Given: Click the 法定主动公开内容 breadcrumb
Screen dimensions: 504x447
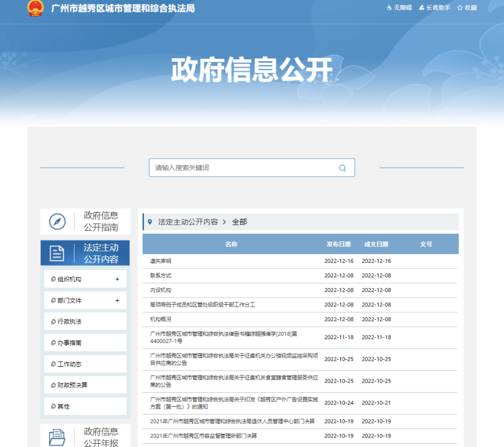Looking at the screenshot, I should (188, 222).
